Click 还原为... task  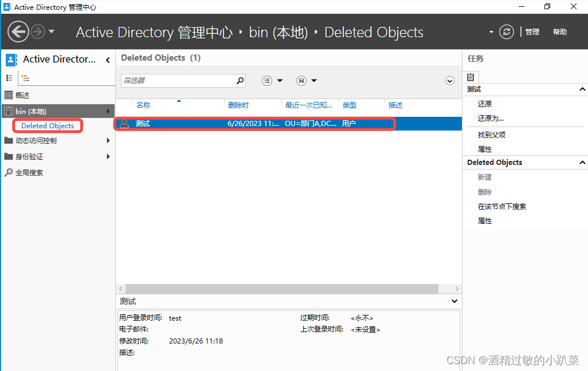(491, 118)
